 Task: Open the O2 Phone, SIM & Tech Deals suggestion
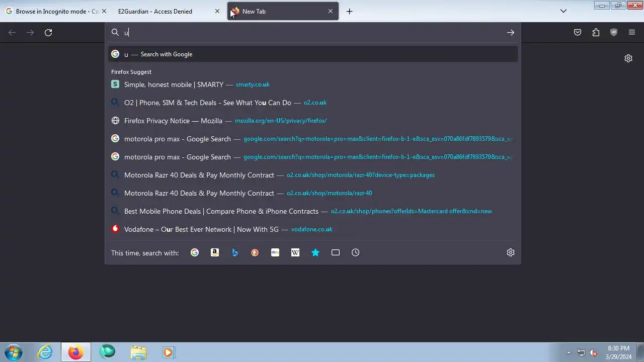click(313, 103)
